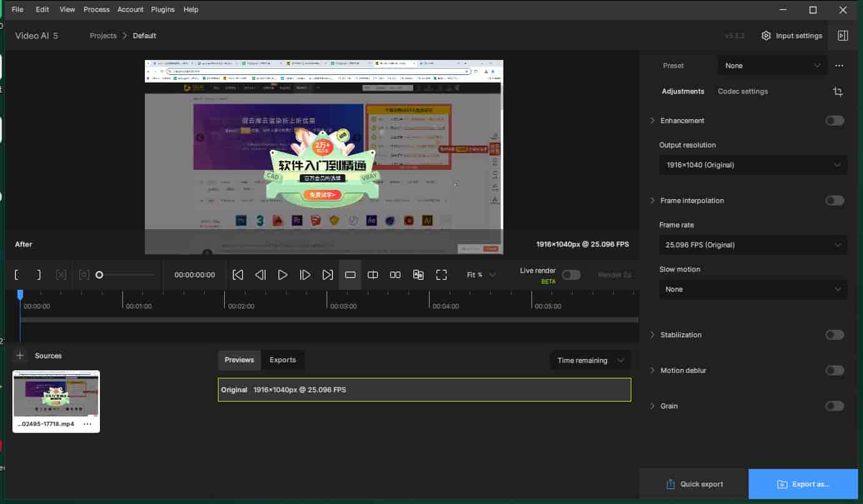Jump to the first frame
The height and width of the screenshot is (504, 863).
[x=238, y=275]
